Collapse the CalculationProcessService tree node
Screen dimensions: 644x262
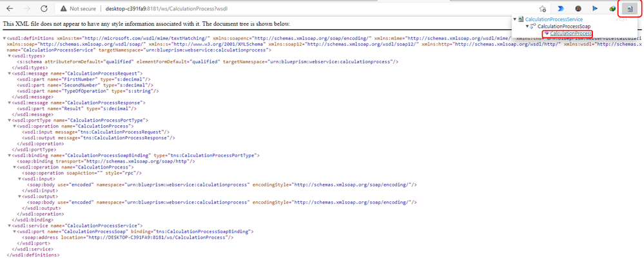click(515, 19)
